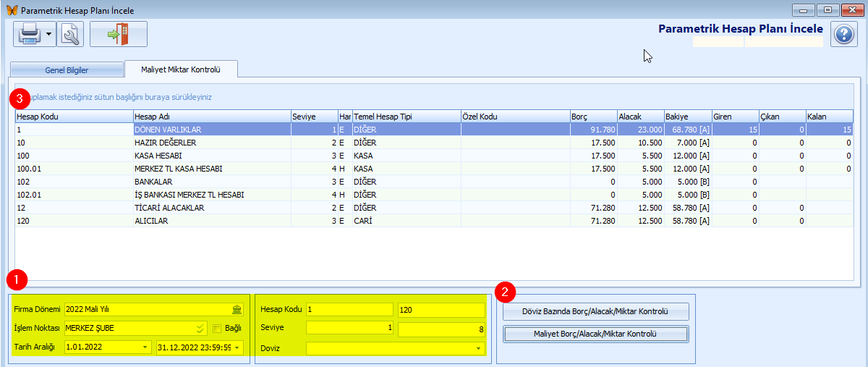
Task: Select the BANKALAR row
Action: [x=434, y=182]
